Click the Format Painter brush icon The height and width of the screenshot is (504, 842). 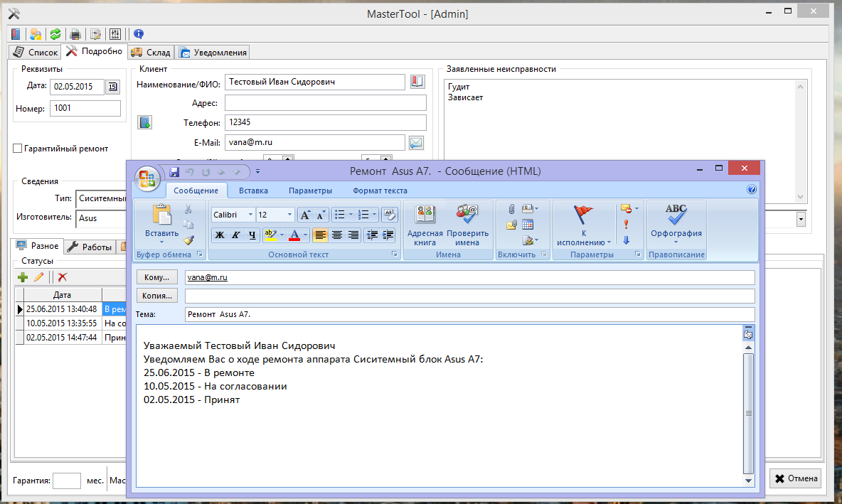pos(188,240)
